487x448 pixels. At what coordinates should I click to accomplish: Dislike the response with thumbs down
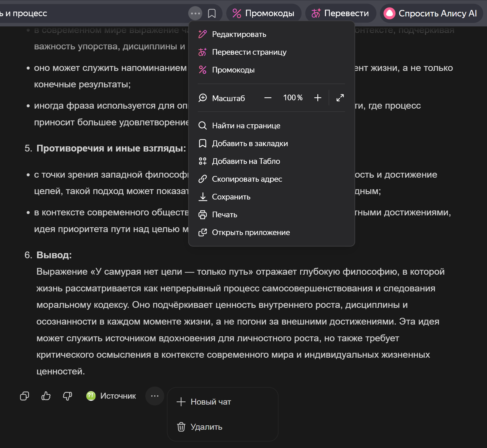(x=67, y=396)
